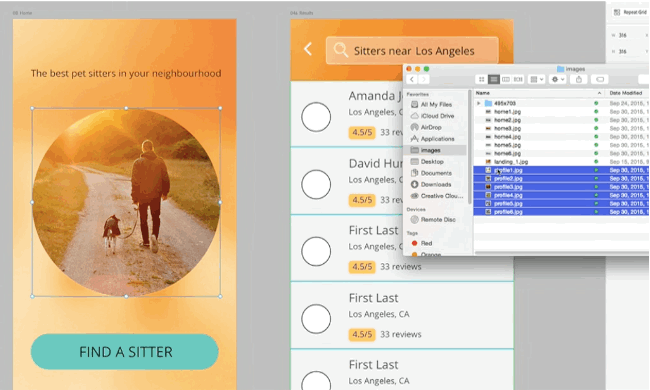This screenshot has height=390, width=650.
Task: Switch Finder to icon view
Action: point(481,79)
